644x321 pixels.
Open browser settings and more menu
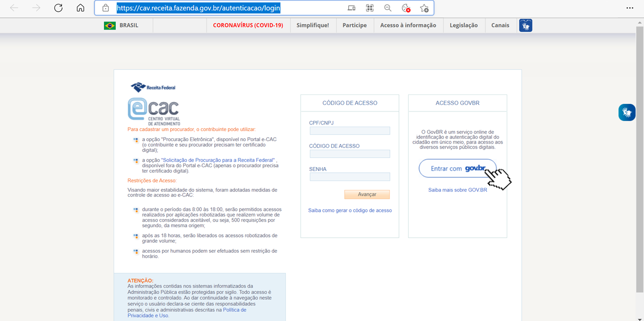coord(630,8)
